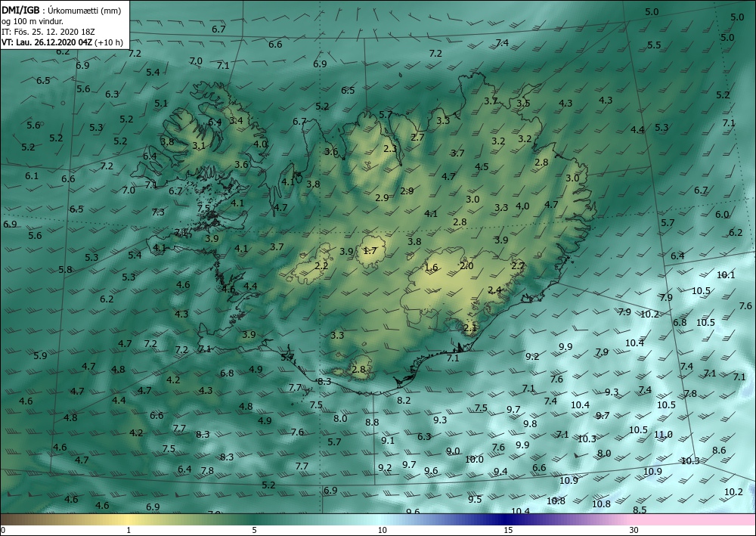Image resolution: width=756 pixels, height=536 pixels.
Task: Click the '8.2' value on the map
Action: pyautogui.click(x=404, y=400)
